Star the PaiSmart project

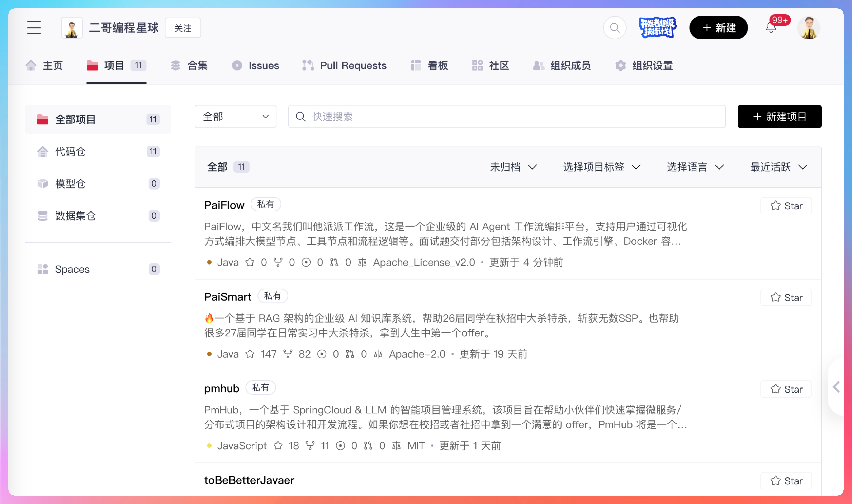point(786,298)
